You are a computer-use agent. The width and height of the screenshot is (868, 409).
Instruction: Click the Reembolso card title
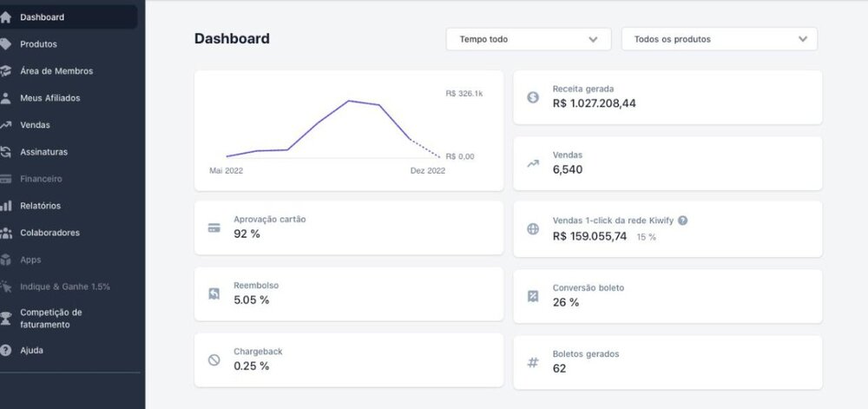[x=256, y=286]
